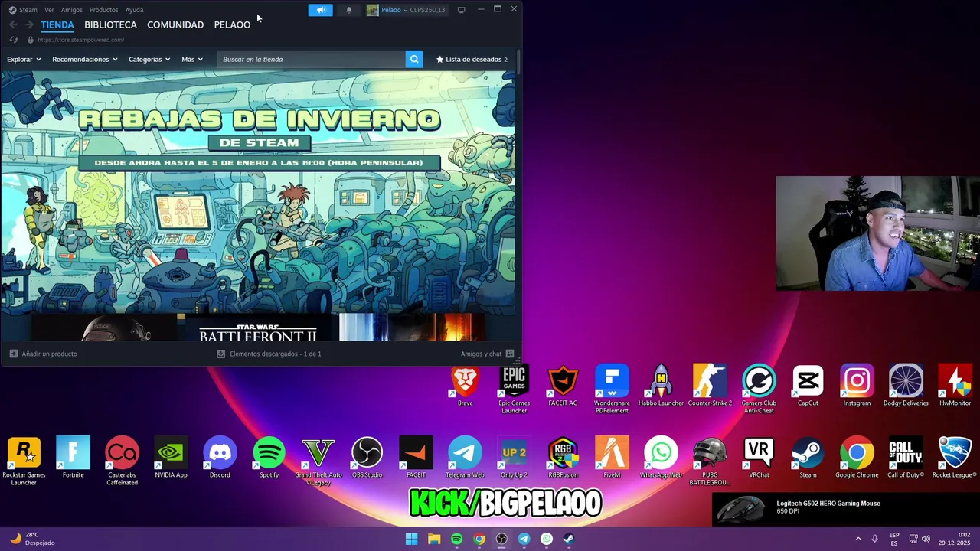This screenshot has width=980, height=551.
Task: Switch to the BIBLIOTECA tab
Action: (110, 24)
